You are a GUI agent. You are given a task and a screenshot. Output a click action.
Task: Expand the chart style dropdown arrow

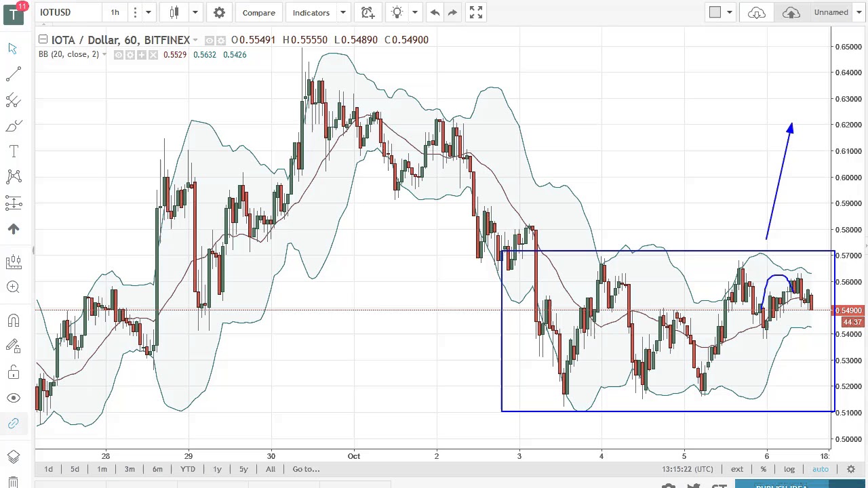[195, 12]
